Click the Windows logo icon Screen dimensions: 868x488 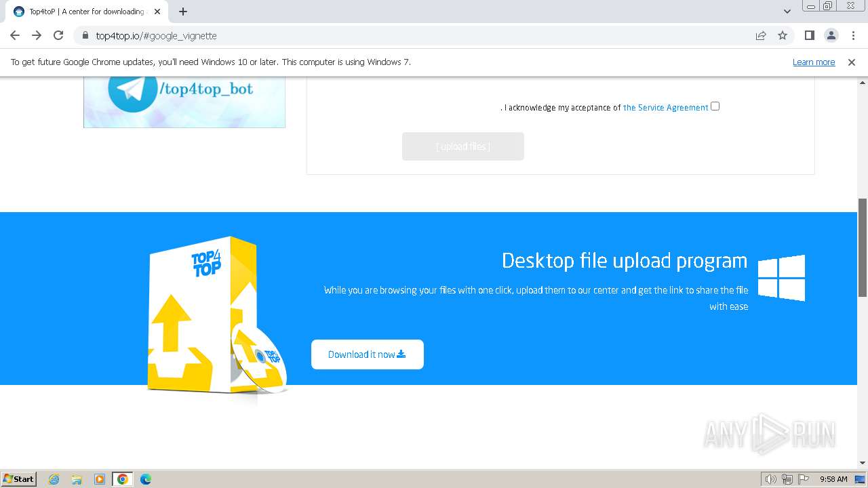781,278
